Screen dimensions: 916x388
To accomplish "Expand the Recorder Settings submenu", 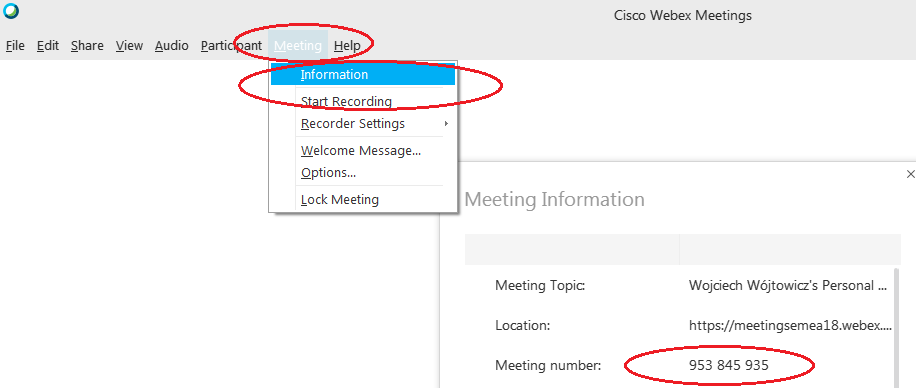I will pyautogui.click(x=363, y=124).
